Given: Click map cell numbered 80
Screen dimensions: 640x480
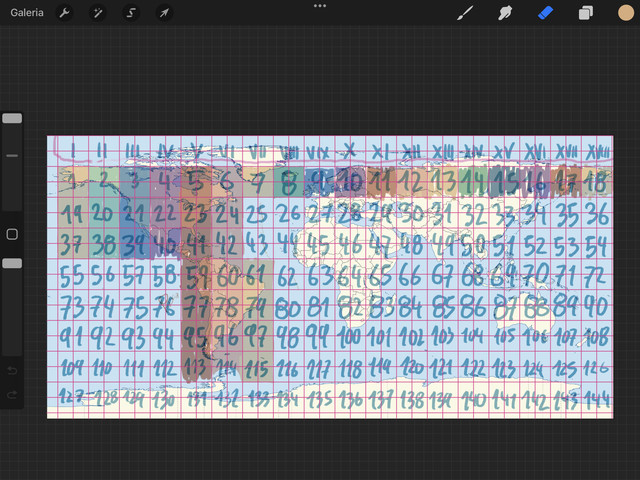Looking at the screenshot, I should pos(289,307).
